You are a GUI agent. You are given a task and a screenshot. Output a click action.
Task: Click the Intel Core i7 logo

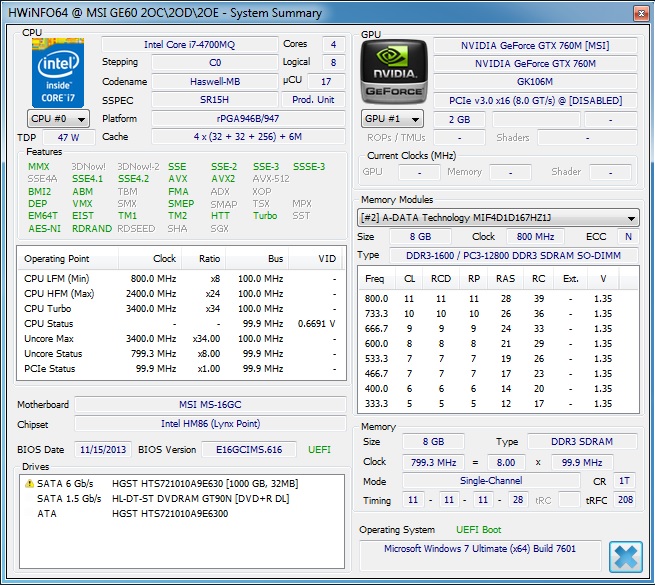pyautogui.click(x=58, y=72)
